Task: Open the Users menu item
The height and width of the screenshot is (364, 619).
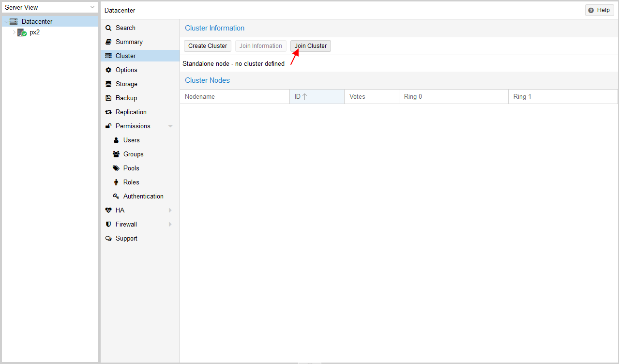Action: tap(131, 140)
